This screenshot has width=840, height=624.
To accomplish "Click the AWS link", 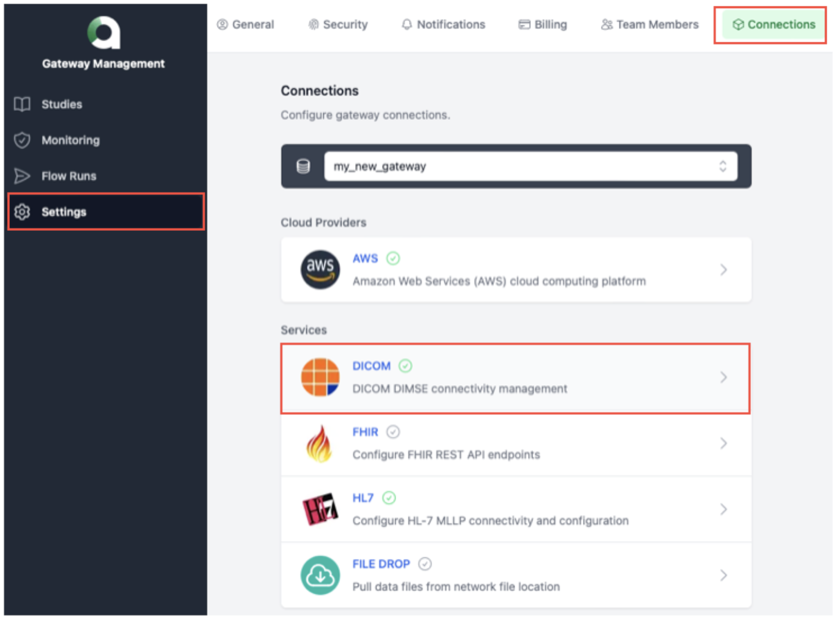I will (365, 259).
